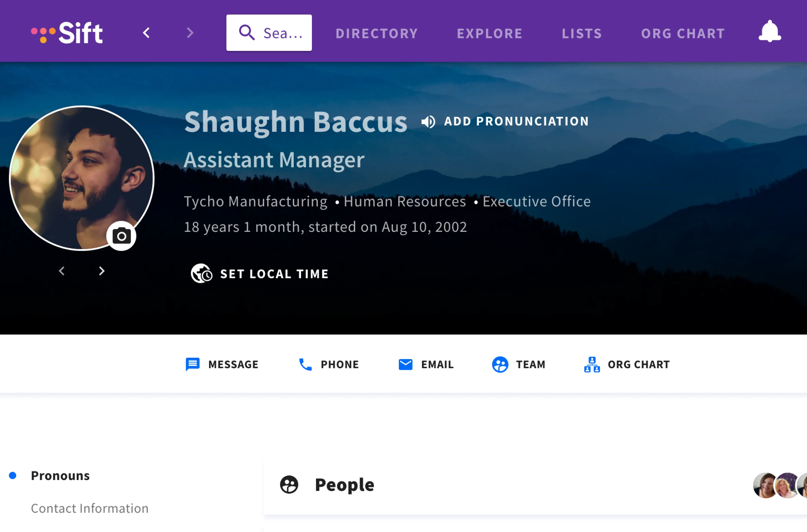This screenshot has height=532, width=807.
Task: Select Contact Information in the sidebar
Action: click(x=90, y=508)
